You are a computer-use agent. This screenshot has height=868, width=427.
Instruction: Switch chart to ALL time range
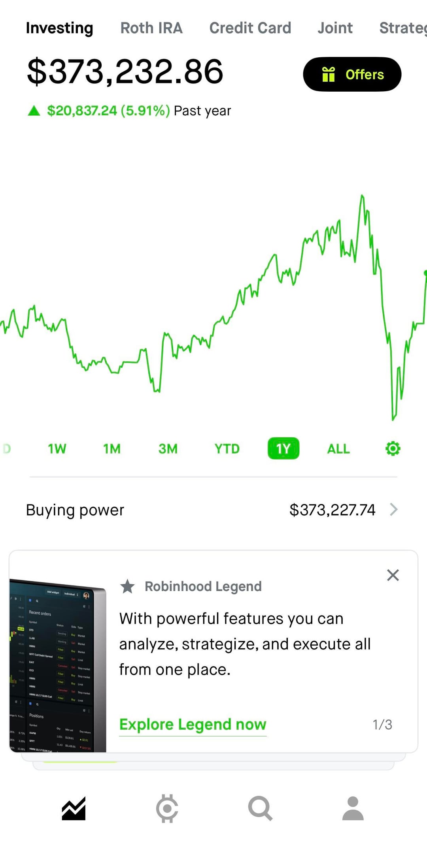tap(338, 449)
